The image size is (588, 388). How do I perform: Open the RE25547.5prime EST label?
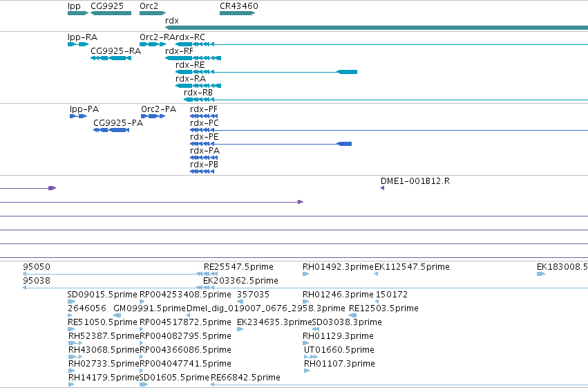[x=238, y=267]
